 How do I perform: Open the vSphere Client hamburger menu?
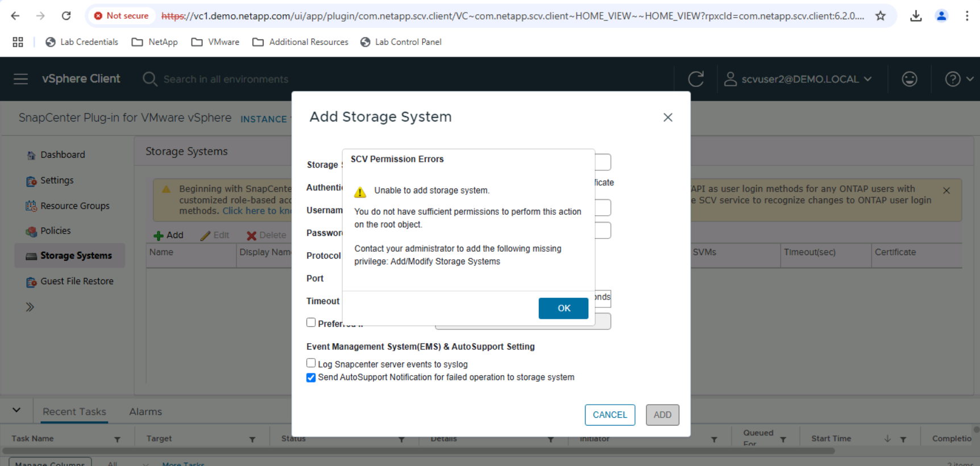(20, 79)
